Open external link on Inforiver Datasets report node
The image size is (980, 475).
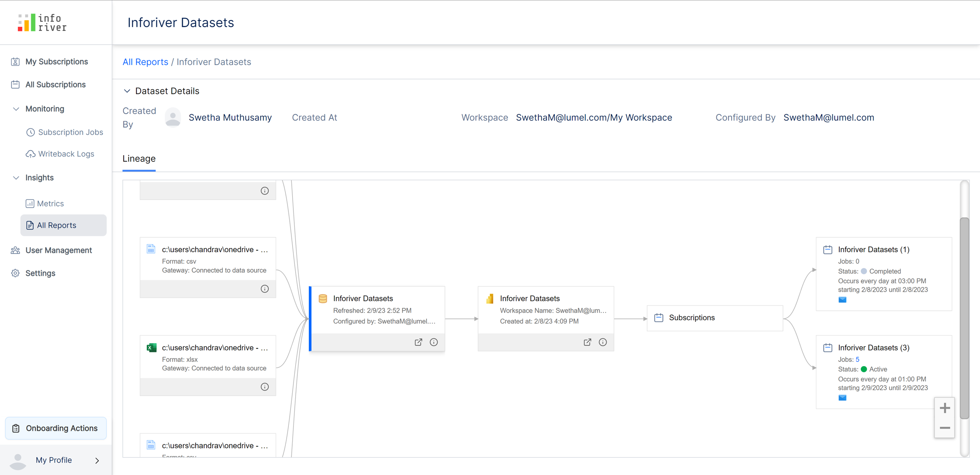(587, 342)
